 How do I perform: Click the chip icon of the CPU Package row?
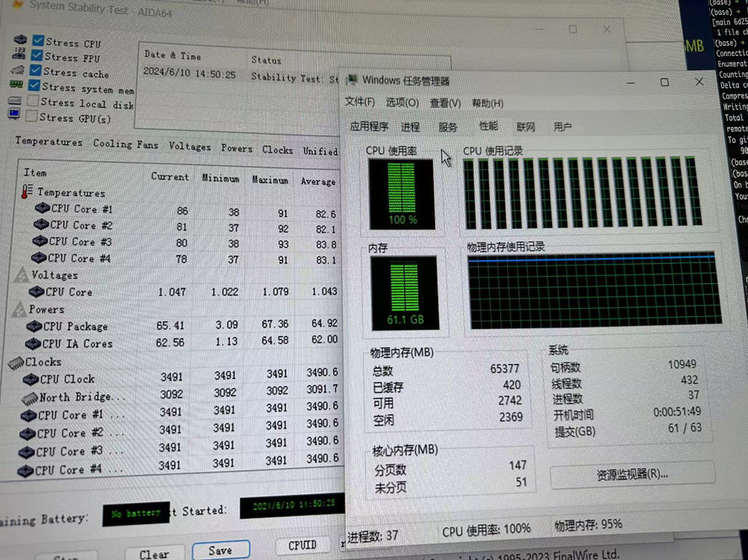[x=34, y=326]
